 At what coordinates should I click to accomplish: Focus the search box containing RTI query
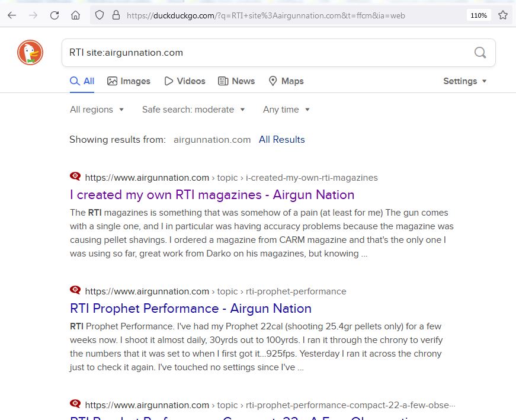tap(278, 53)
